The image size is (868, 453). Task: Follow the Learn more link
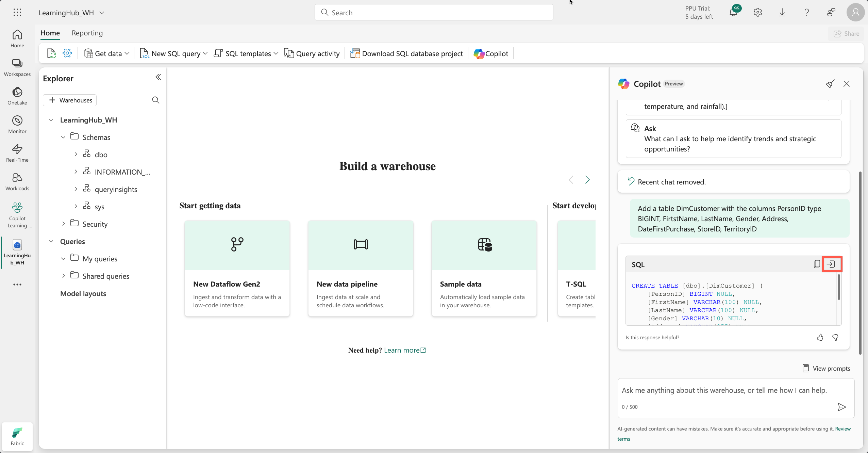(405, 350)
